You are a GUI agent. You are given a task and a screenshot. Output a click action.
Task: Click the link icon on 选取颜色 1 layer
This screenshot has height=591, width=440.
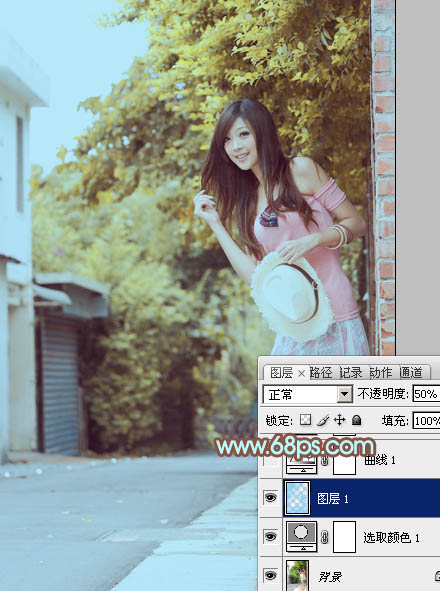[324, 537]
